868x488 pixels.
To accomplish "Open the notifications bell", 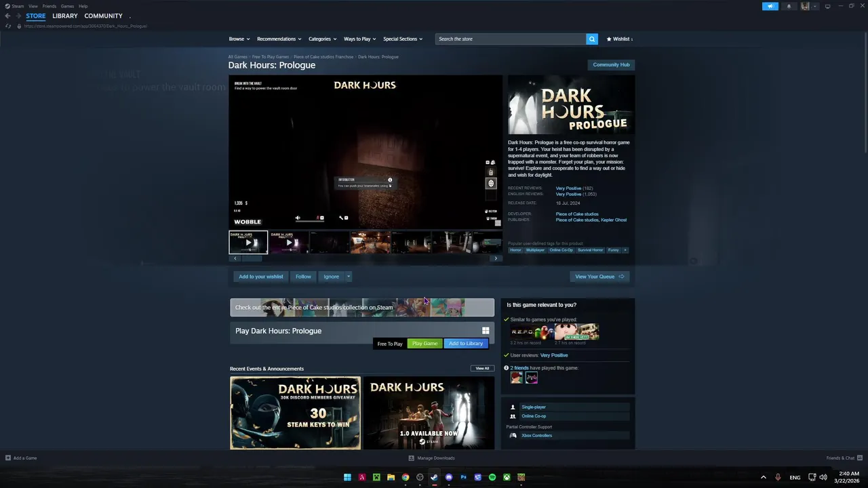I will (x=789, y=6).
